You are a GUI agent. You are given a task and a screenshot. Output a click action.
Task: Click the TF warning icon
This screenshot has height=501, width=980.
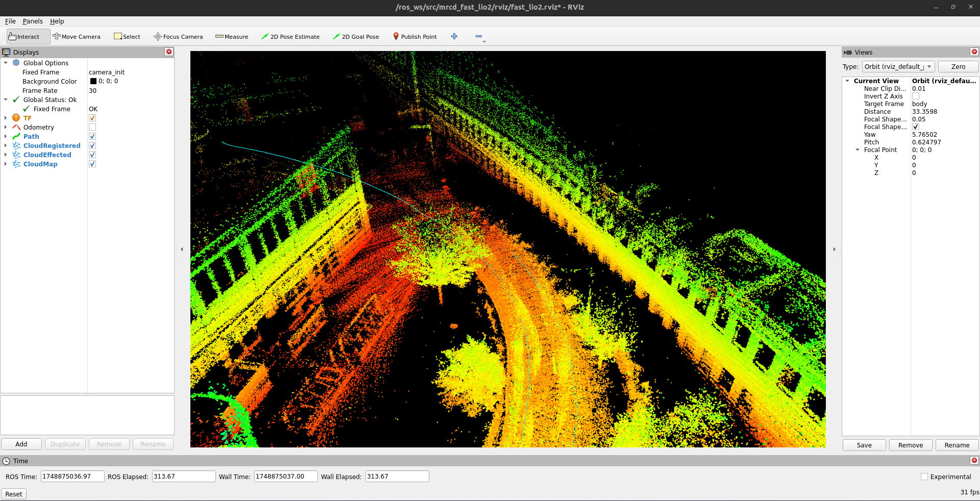(x=16, y=118)
